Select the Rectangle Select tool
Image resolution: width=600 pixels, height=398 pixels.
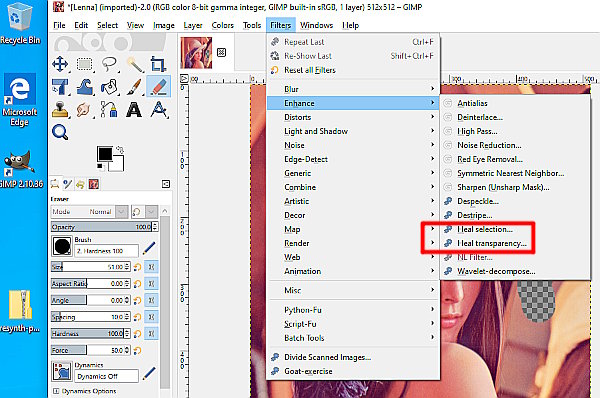point(85,64)
